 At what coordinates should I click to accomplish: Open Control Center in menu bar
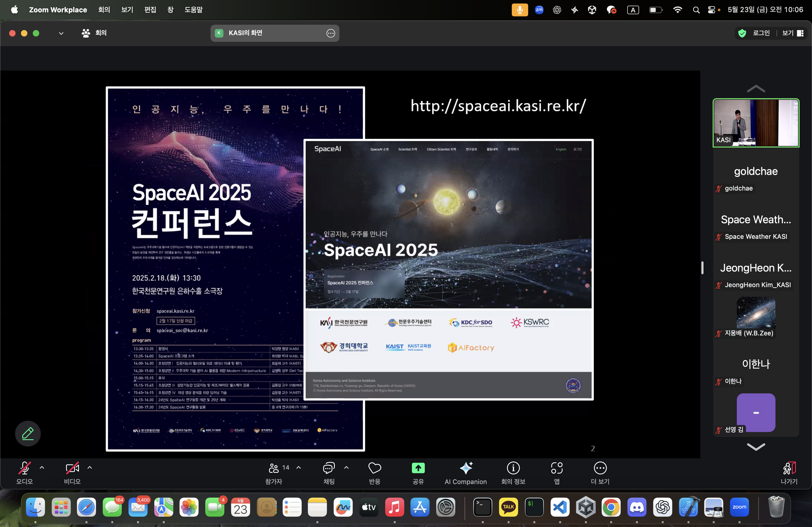pos(712,10)
